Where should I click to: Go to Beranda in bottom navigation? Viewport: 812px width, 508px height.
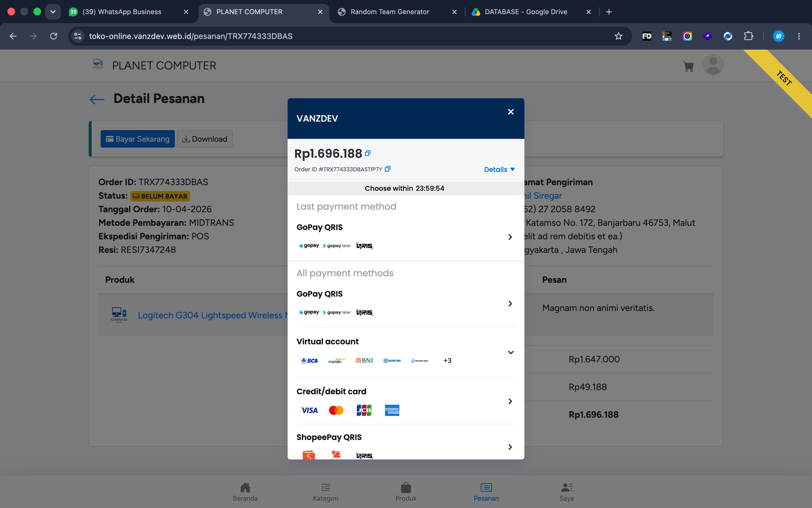245,492
